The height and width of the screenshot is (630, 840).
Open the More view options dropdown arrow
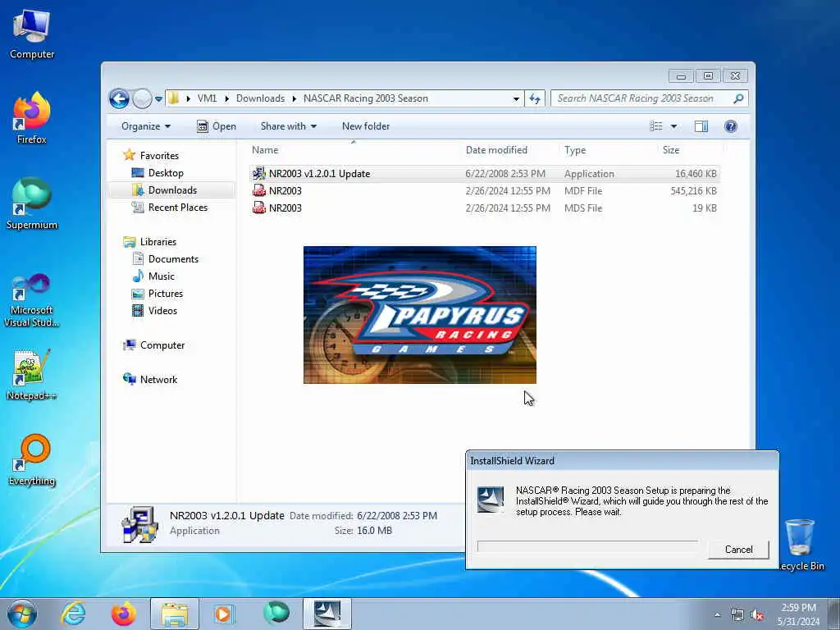click(674, 126)
